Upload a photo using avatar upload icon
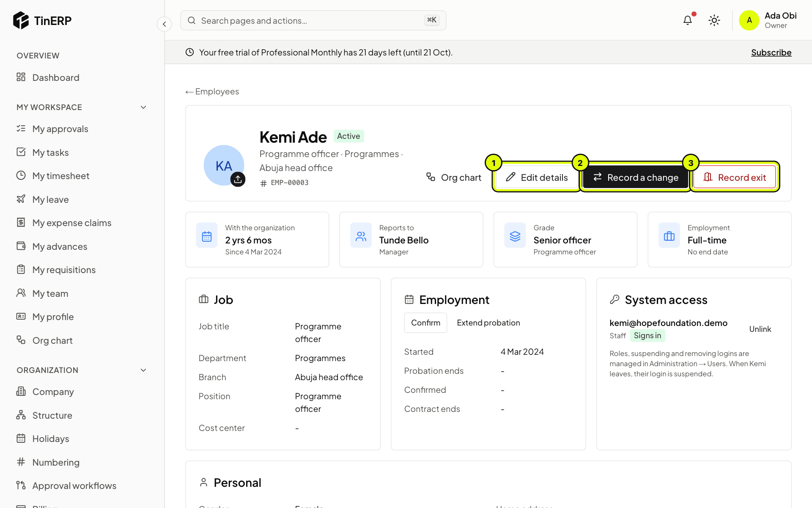Screen dimensions: 812x508 (x=238, y=179)
